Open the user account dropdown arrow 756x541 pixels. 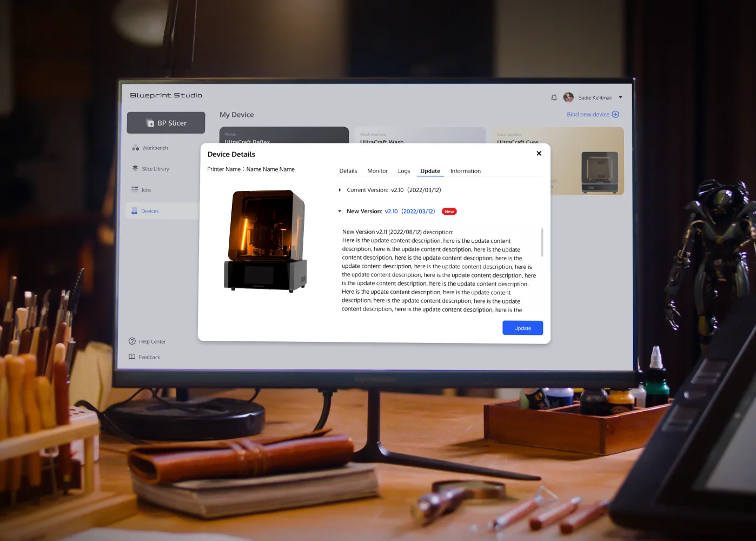pyautogui.click(x=620, y=97)
